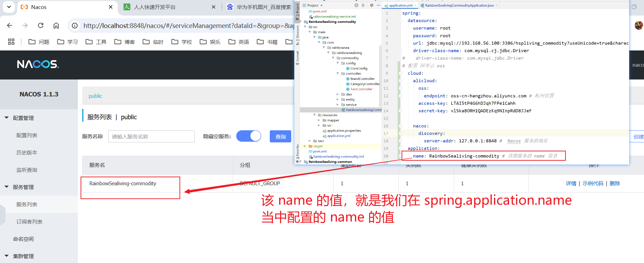Collapse the controller package in project tree
644x263 pixels.
(x=338, y=73)
